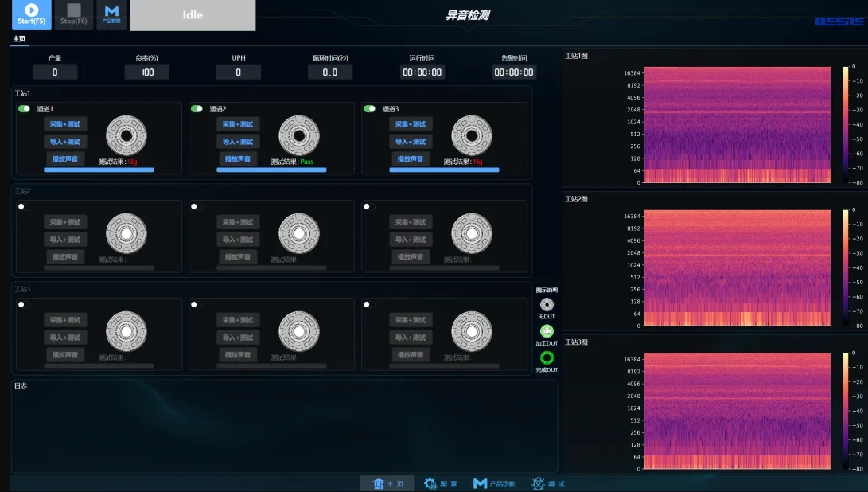Click the 加工DUT legend icon
Screen dimensions: 868x492
547,330
